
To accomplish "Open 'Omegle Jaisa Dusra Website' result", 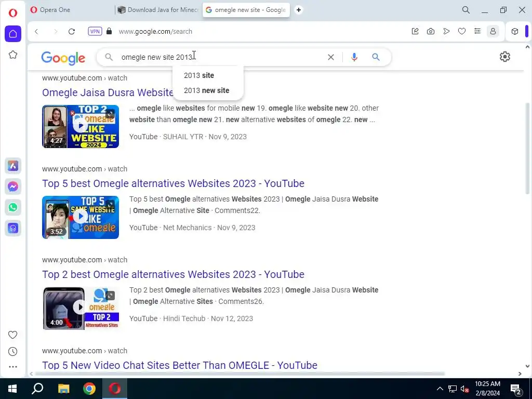I will pos(108,92).
